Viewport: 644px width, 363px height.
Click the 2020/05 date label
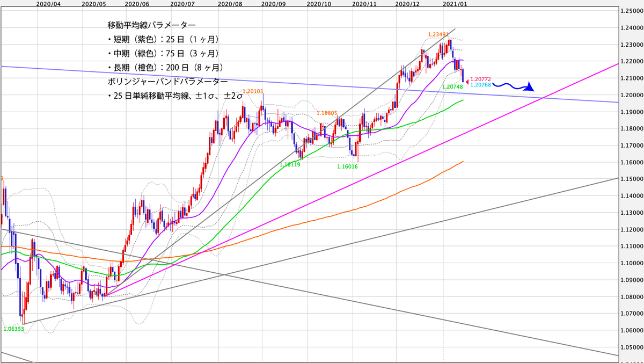[x=93, y=3]
